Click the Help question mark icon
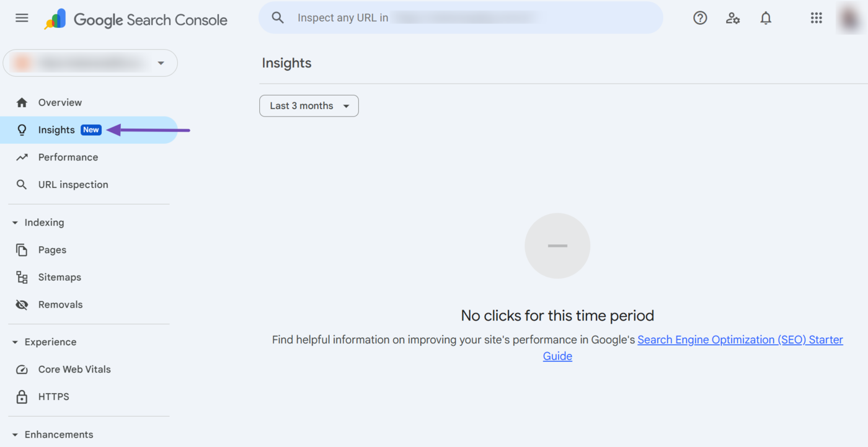 click(700, 18)
